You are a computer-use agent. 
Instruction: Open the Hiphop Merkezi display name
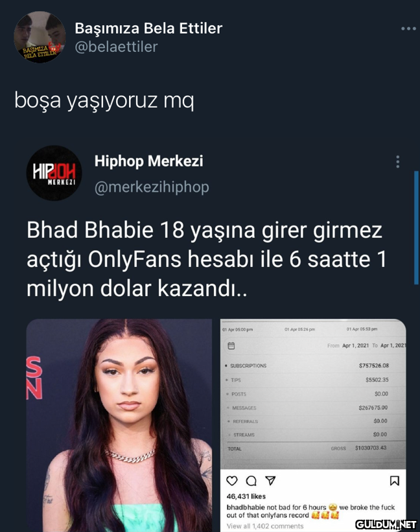pyautogui.click(x=148, y=161)
